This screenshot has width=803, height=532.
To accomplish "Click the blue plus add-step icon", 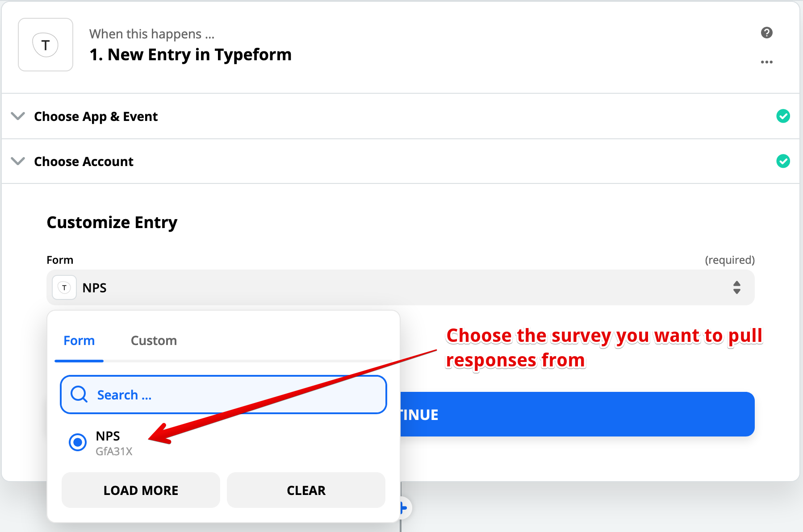I will (404, 508).
